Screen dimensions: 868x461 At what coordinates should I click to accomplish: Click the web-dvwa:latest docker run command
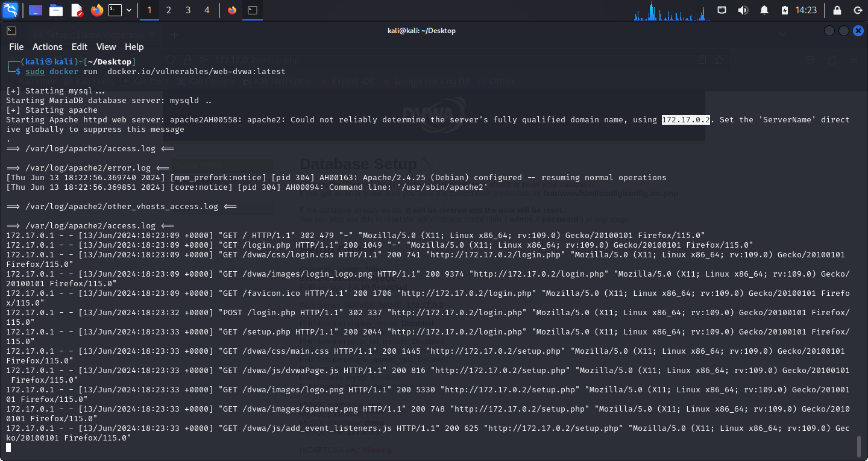coord(155,71)
